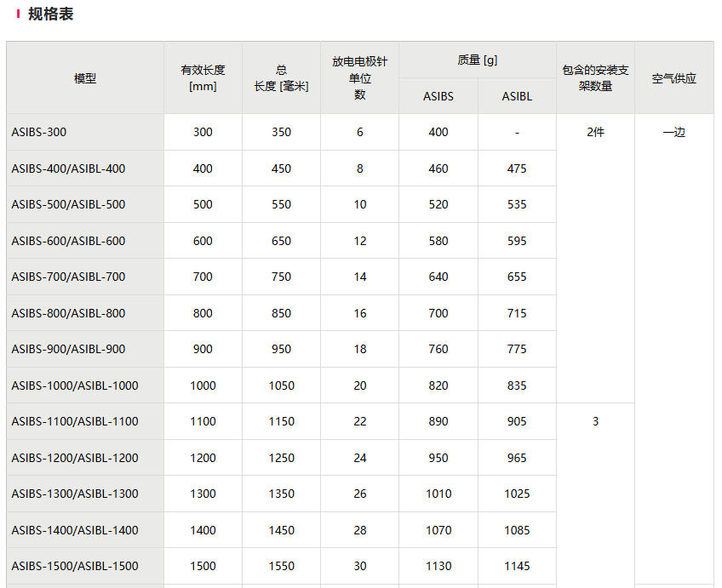Select the 一边 air supply cell

coord(673,132)
